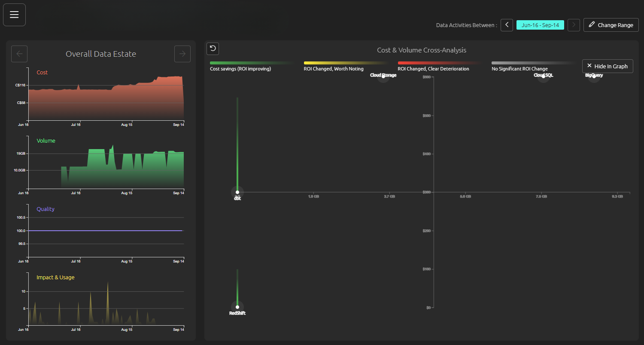The height and width of the screenshot is (345, 644).
Task: Click ROI Changed, Worth Noting legend bar
Action: (x=346, y=63)
